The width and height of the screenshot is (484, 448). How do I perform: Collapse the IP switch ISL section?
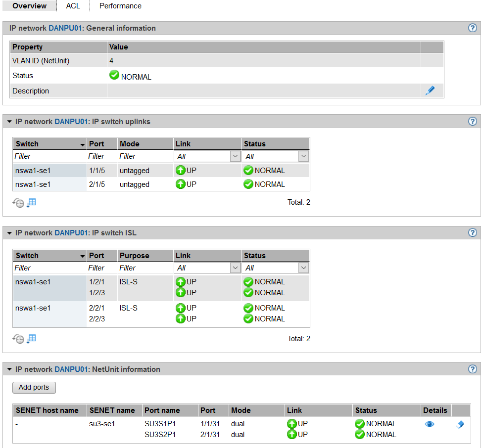9,233
